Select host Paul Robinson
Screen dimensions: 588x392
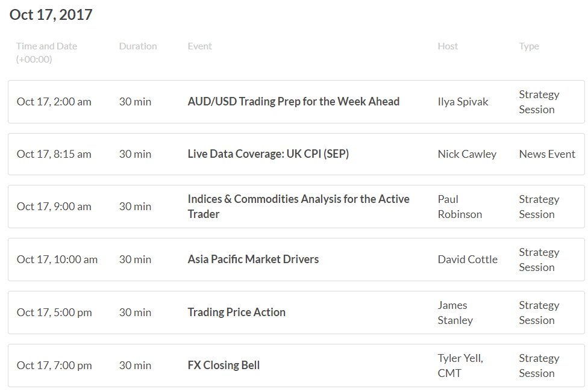460,207
